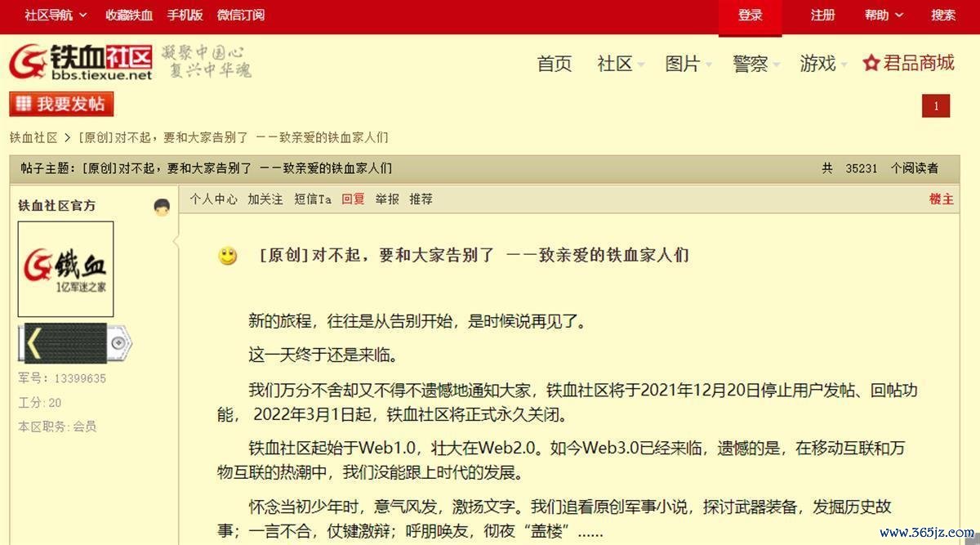
Task: Click the 帖子主题 title bar text
Action: pyautogui.click(x=207, y=168)
